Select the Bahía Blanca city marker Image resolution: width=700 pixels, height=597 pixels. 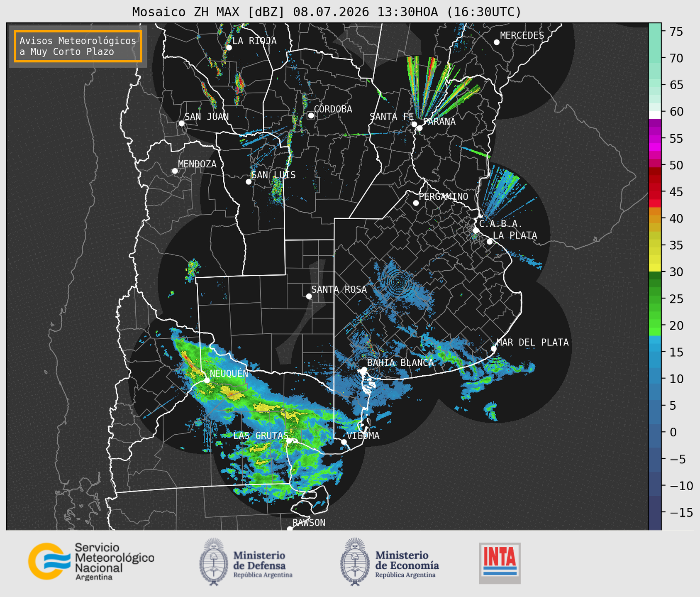click(364, 369)
